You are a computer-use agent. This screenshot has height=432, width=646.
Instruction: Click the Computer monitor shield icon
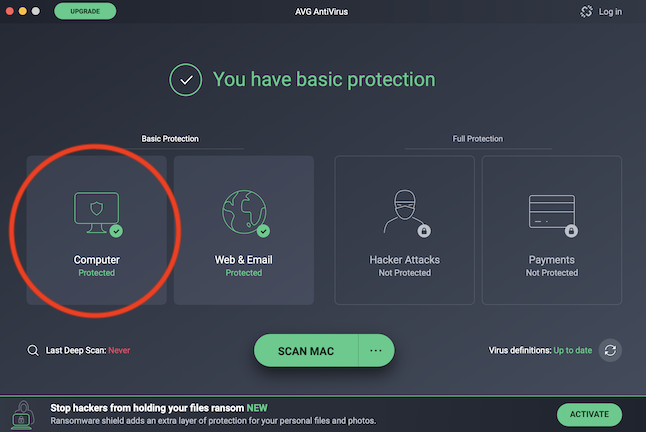click(x=96, y=211)
